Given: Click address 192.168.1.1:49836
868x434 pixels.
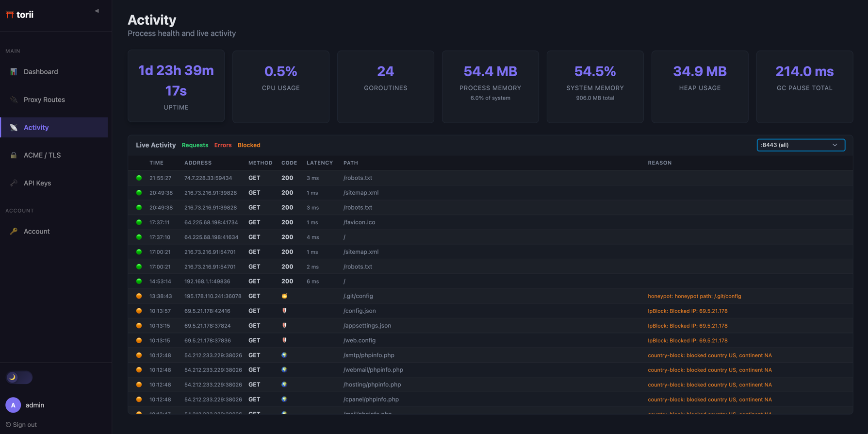Looking at the screenshot, I should click(x=207, y=282).
